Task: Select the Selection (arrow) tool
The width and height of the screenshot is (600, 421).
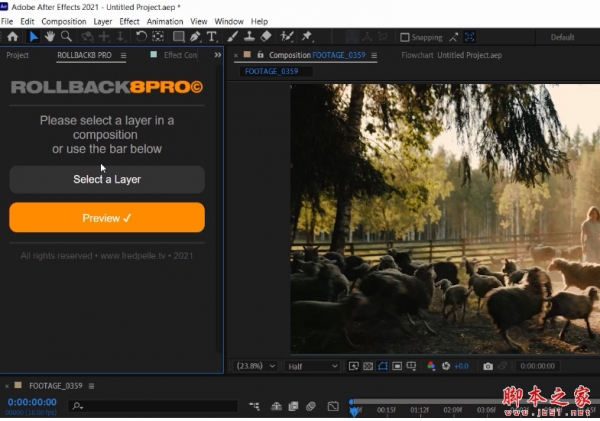Action: point(34,37)
